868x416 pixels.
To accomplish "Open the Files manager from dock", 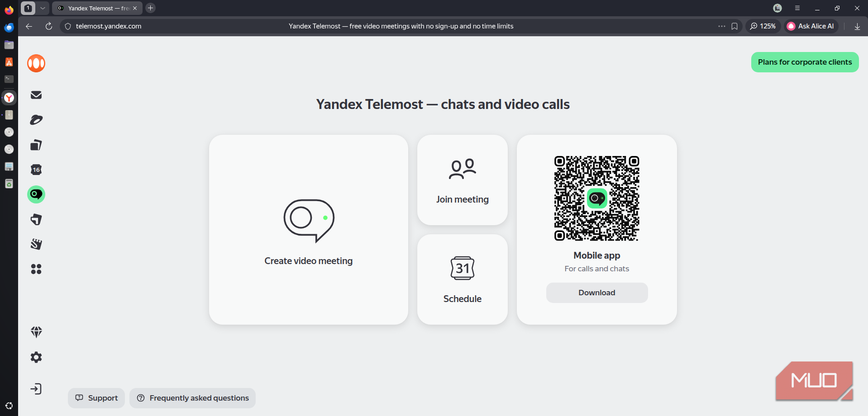I will coord(9,45).
